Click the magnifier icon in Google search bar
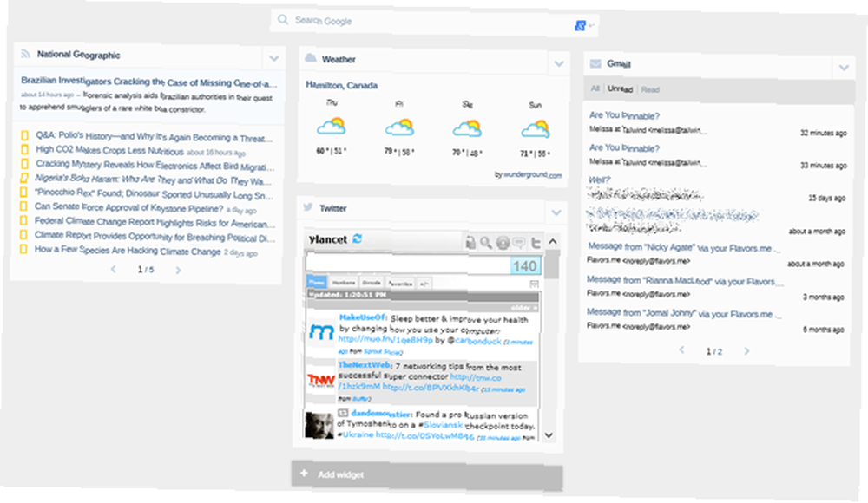This screenshot has width=868, height=503. pyautogui.click(x=283, y=20)
